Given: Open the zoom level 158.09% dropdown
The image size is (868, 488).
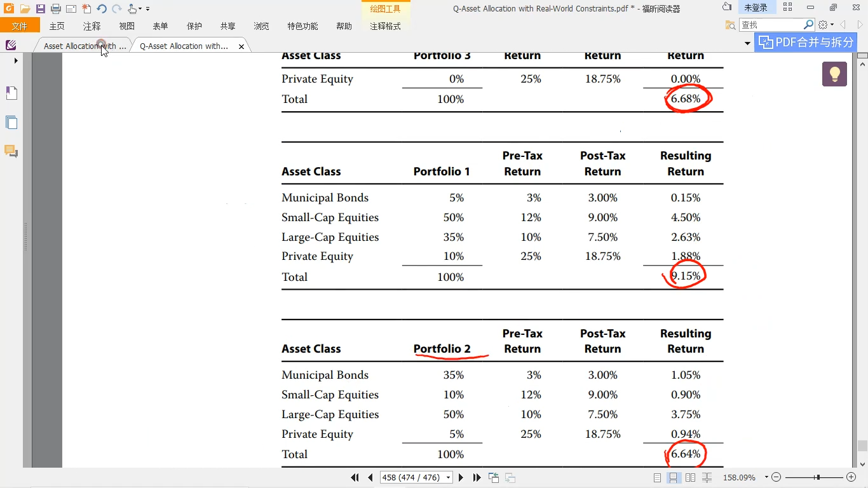Looking at the screenshot, I should click(x=766, y=478).
